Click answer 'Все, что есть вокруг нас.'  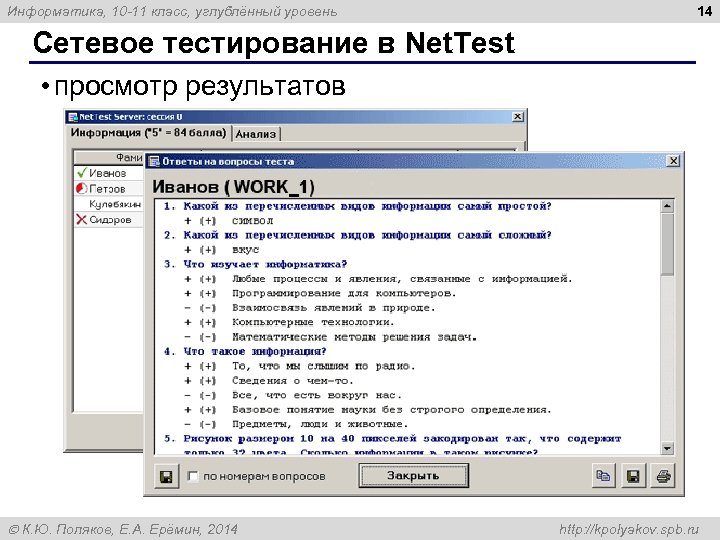[317, 395]
